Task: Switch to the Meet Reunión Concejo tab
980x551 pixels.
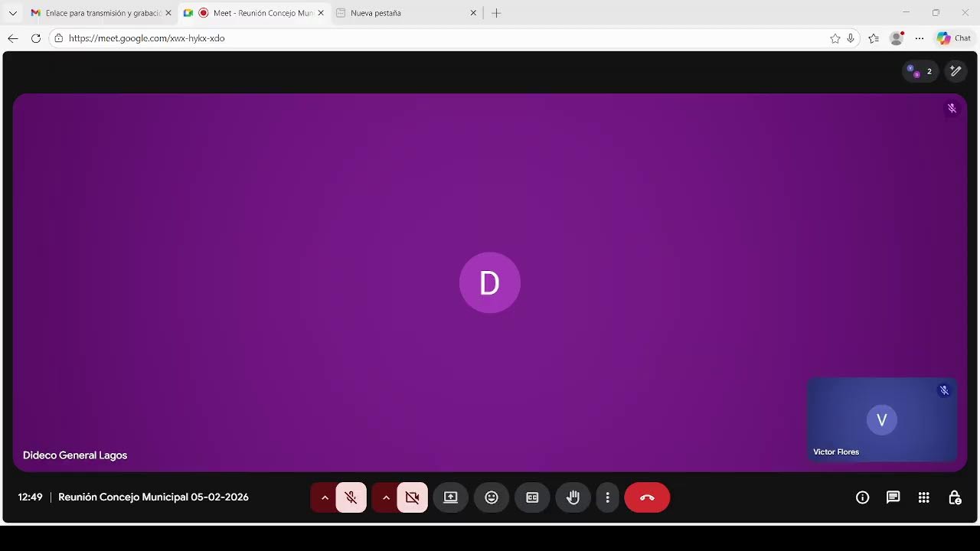Action: pyautogui.click(x=255, y=13)
